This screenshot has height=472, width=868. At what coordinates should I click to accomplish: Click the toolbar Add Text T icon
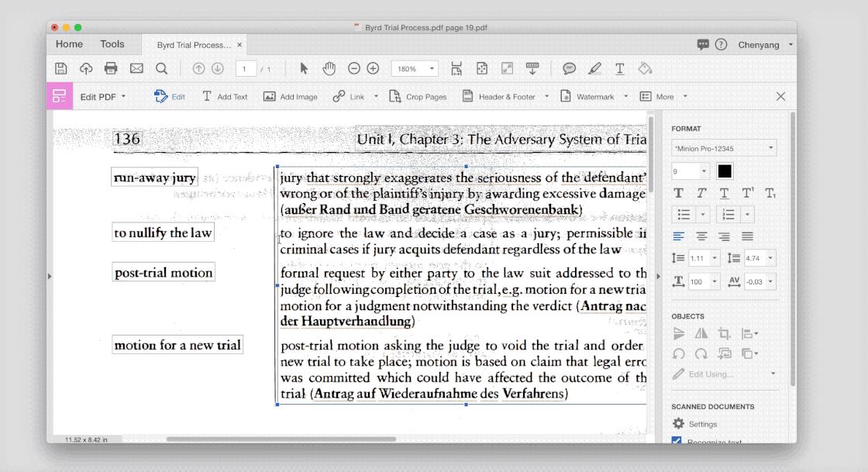coord(620,69)
